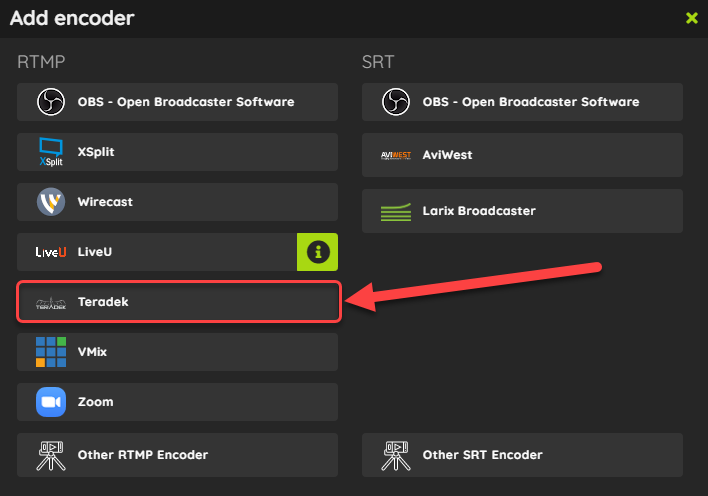
Task: Select OBS - Open Broadcaster Software under SRT
Action: coord(522,102)
